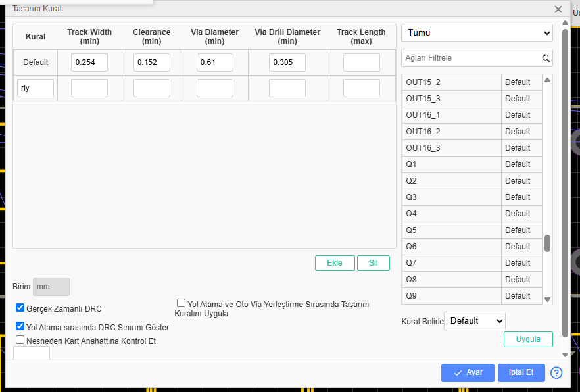Select net OUT16_3 in the list
Screen dimensions: 580x392
[x=452, y=148]
